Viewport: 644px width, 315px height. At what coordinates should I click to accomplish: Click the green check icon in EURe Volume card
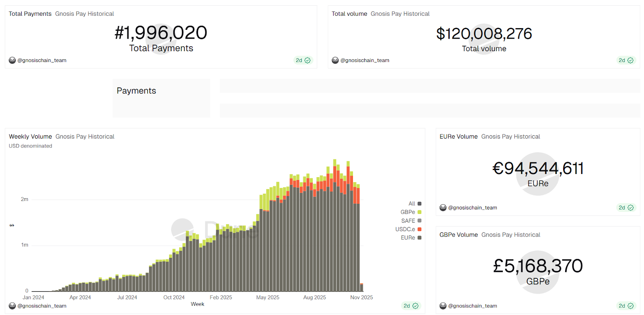click(x=630, y=207)
